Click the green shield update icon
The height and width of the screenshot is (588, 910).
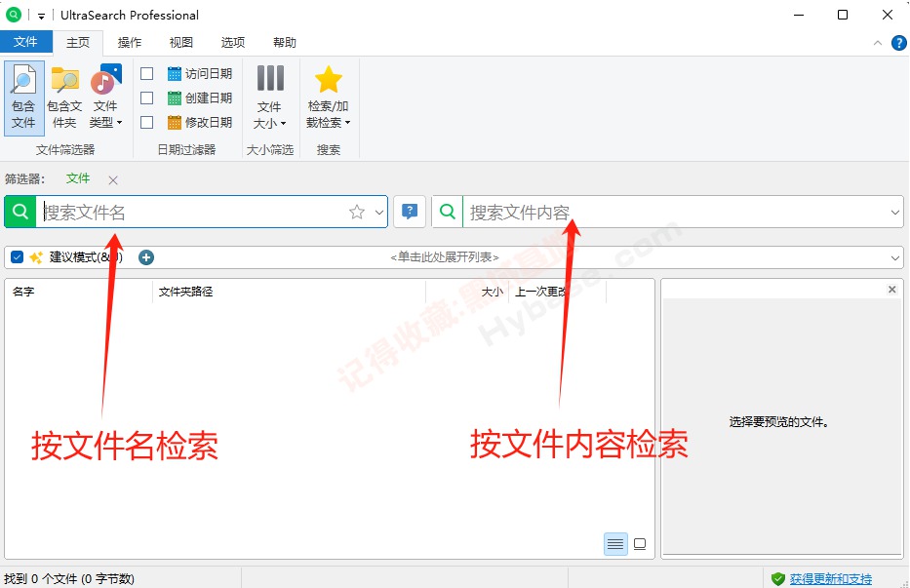coord(778,578)
